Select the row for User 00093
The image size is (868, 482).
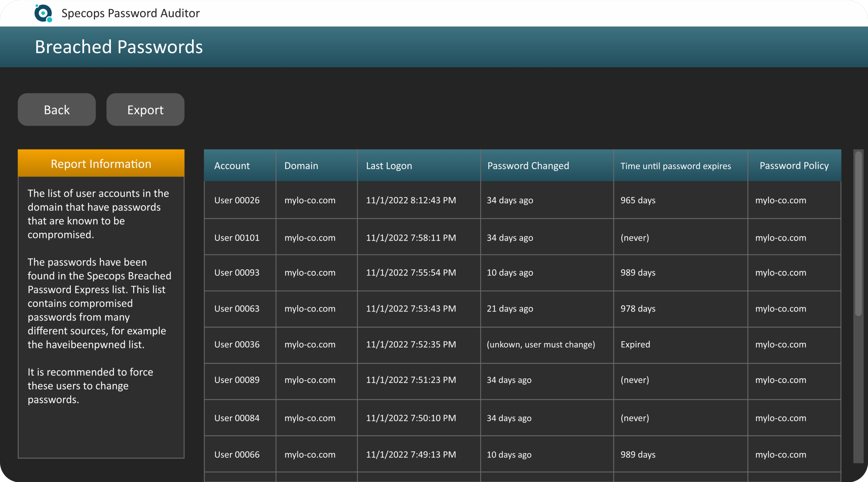coord(237,273)
